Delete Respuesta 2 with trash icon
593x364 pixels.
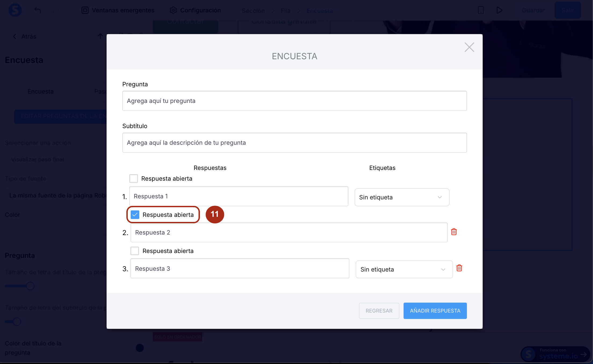pyautogui.click(x=454, y=232)
